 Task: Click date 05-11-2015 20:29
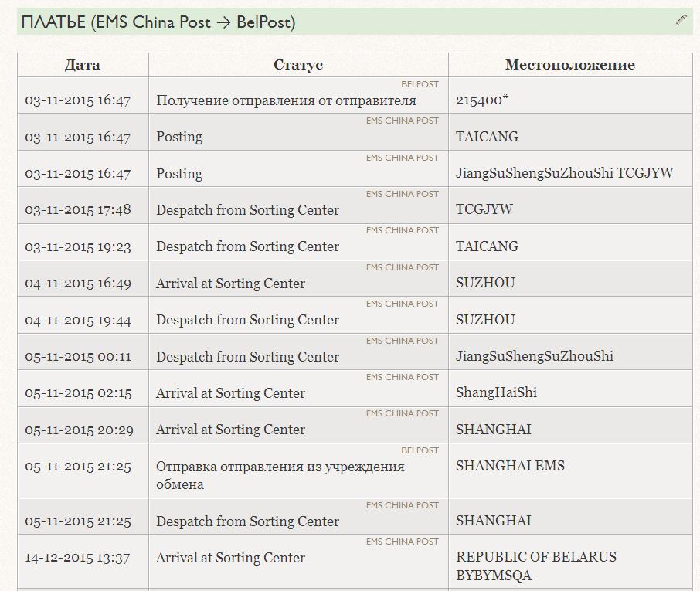coord(79,430)
